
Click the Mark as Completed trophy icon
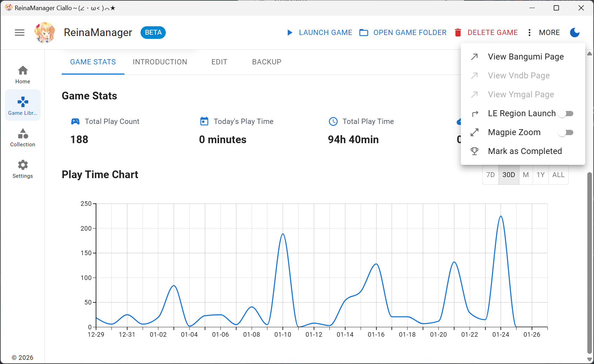474,151
